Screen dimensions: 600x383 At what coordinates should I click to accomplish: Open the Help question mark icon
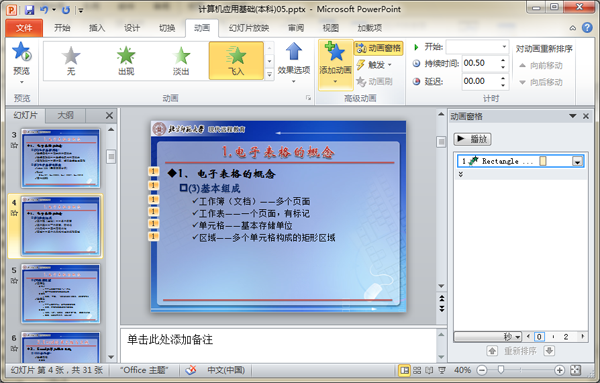coord(587,28)
